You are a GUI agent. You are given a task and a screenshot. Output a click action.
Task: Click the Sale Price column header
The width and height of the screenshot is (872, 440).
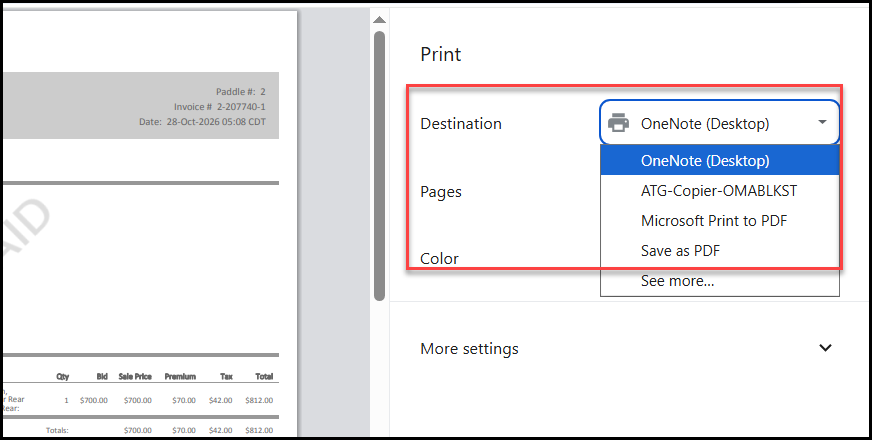pos(135,377)
